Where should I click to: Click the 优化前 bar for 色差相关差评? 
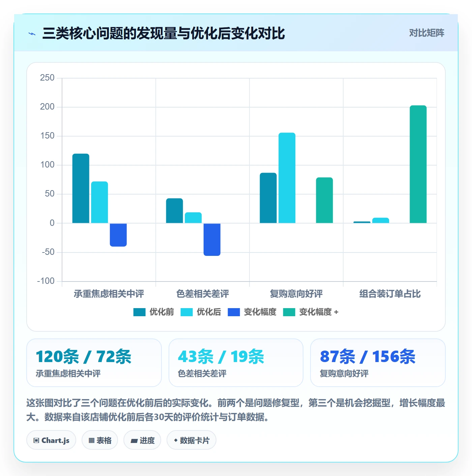tap(175, 211)
